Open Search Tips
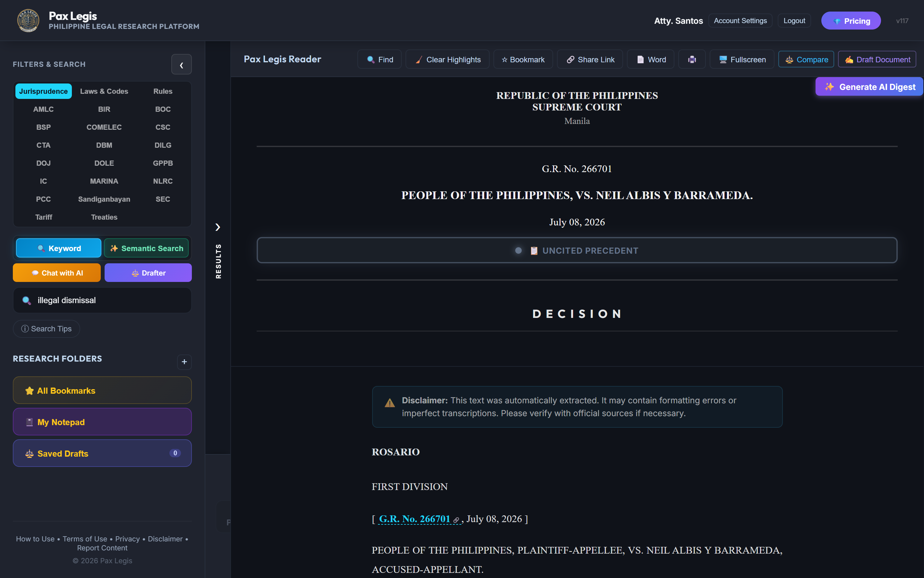 point(46,329)
